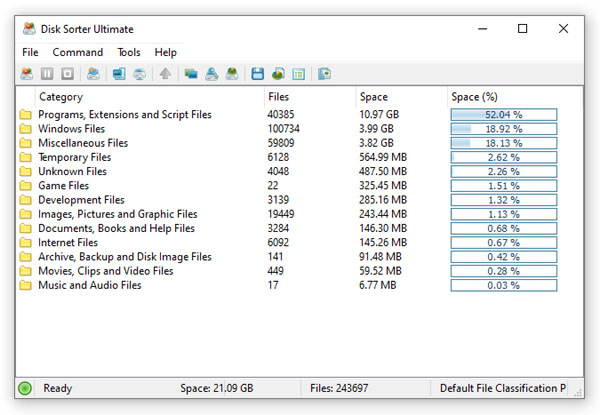Viewport: 600px width, 415px height.
Task: Click the 18.13 % progress bar
Action: 504,143
